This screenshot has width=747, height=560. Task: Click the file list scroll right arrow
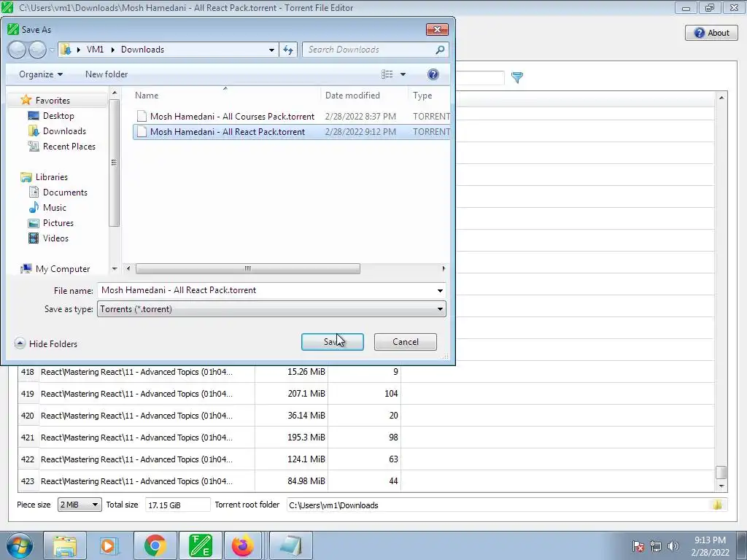point(444,268)
